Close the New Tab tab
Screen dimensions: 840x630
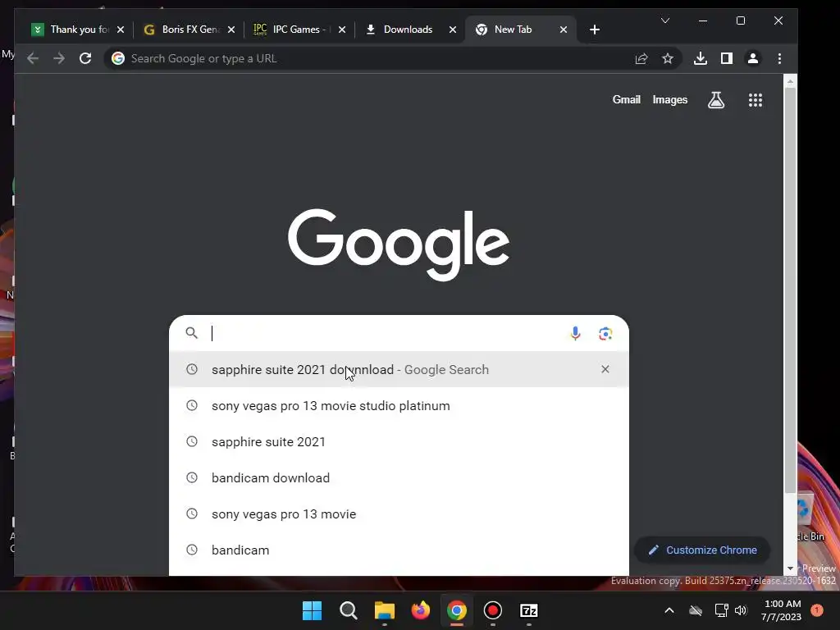click(x=564, y=30)
